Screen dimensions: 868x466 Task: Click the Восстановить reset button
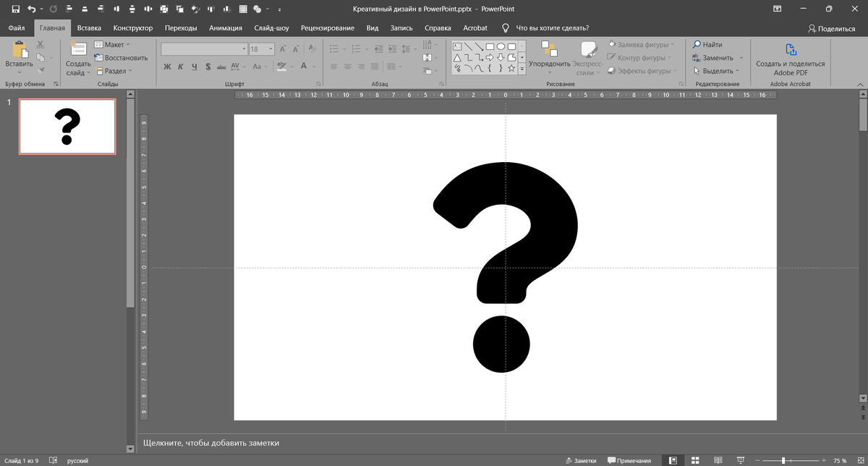pyautogui.click(x=121, y=58)
